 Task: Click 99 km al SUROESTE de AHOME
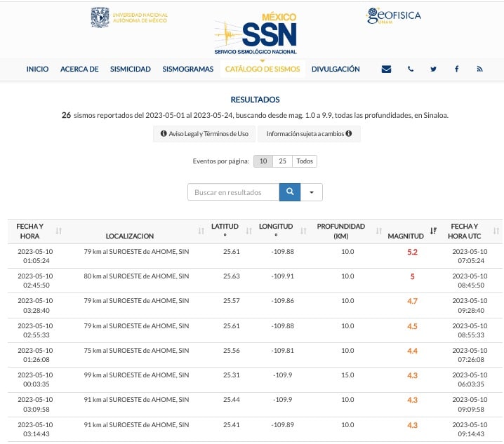tap(136, 375)
